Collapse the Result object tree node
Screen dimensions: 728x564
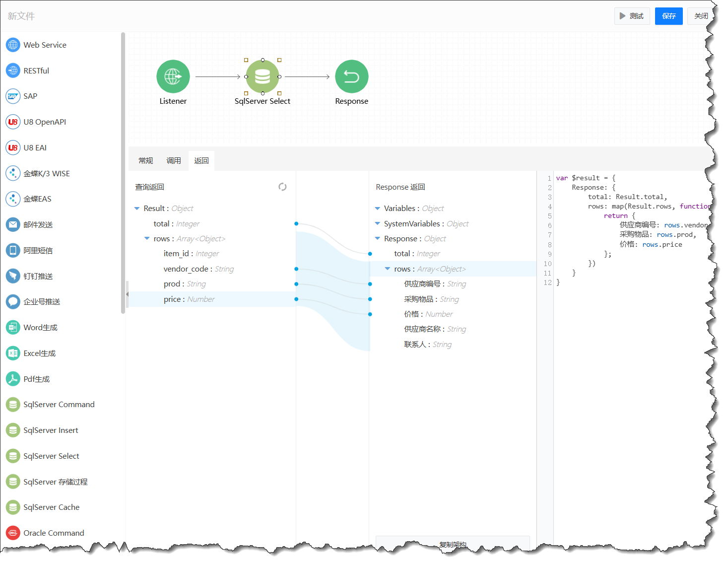(x=137, y=209)
